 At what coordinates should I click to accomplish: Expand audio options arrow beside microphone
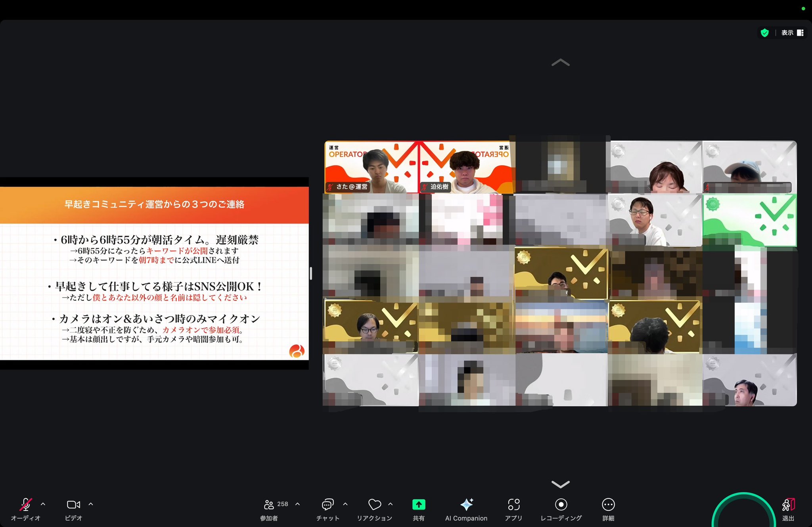coord(43,504)
